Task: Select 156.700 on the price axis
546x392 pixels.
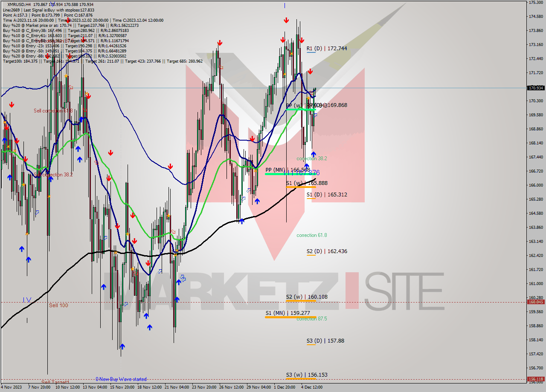Action: pos(536,368)
